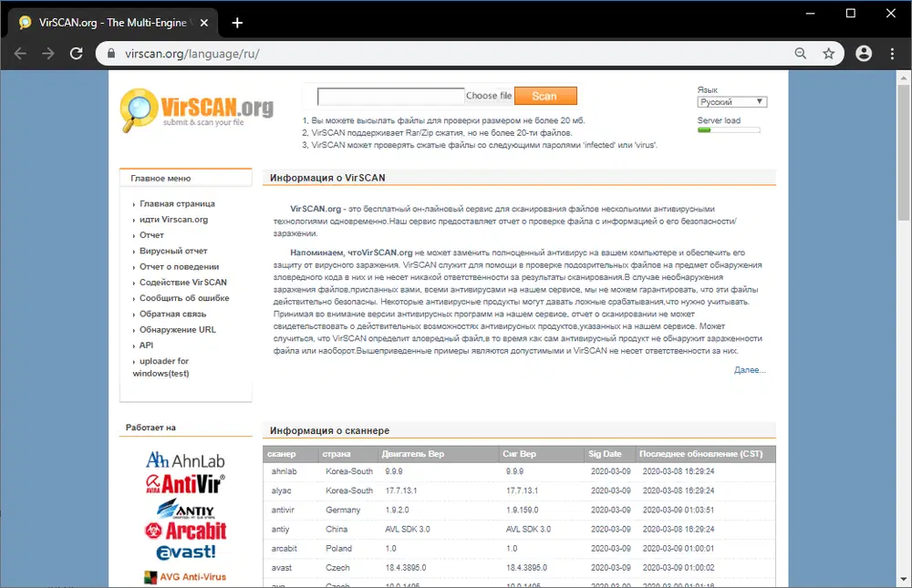Image resolution: width=912 pixels, height=588 pixels.
Task: Click the Server load progress bar
Action: pos(729,130)
